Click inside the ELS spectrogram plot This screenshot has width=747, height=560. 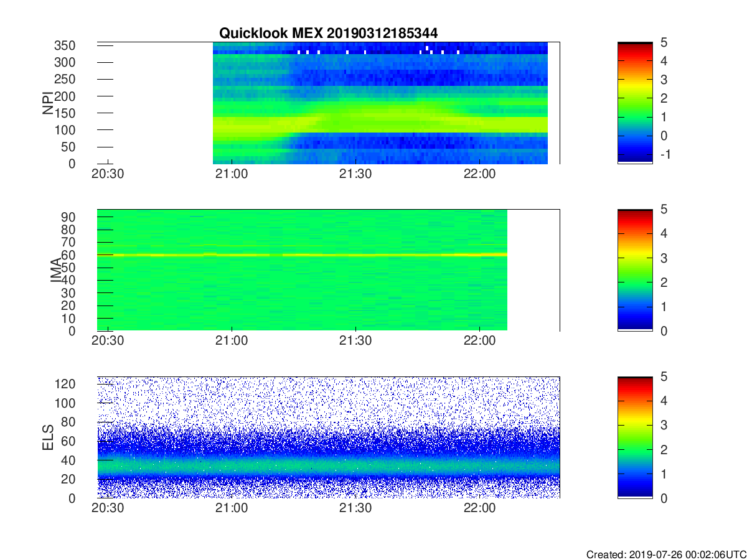329,437
